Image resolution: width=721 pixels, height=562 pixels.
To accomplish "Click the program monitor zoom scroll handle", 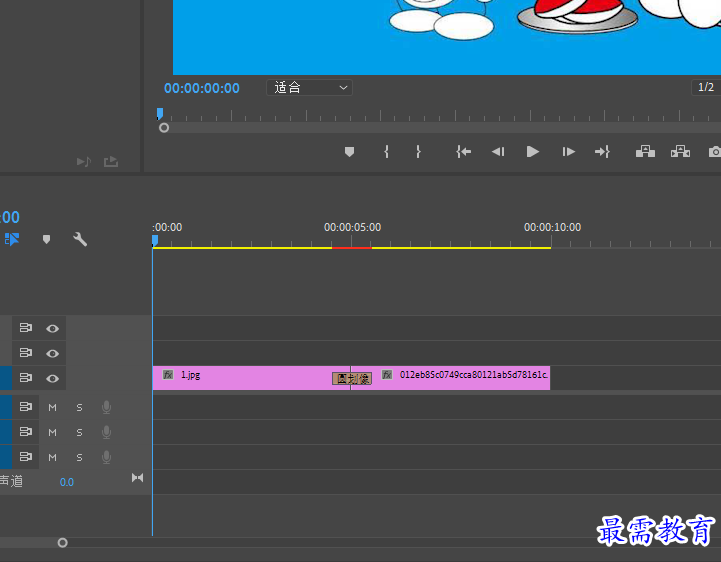I will (164, 128).
